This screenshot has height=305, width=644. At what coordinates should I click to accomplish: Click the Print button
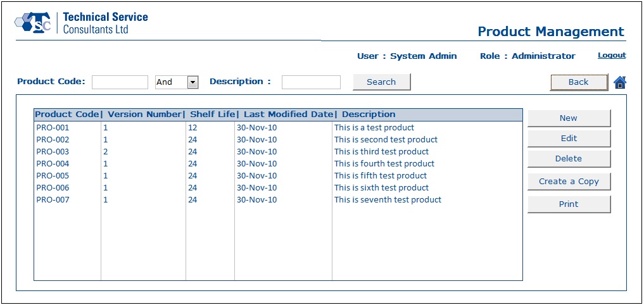coord(569,204)
